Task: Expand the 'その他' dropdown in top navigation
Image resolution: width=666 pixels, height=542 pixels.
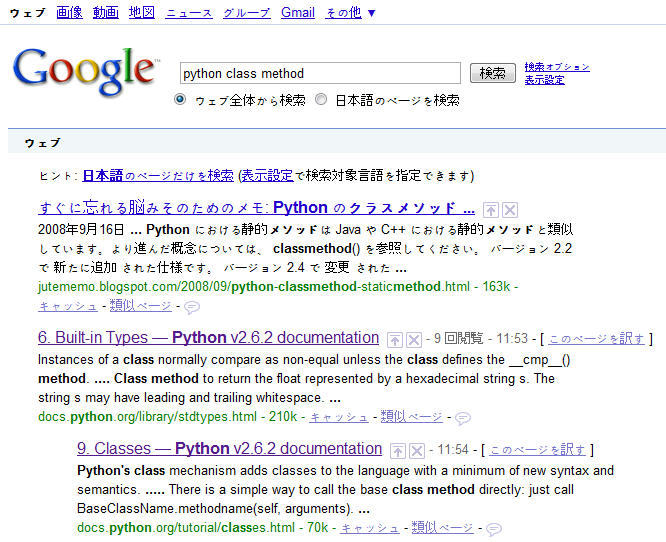Action: 350,13
